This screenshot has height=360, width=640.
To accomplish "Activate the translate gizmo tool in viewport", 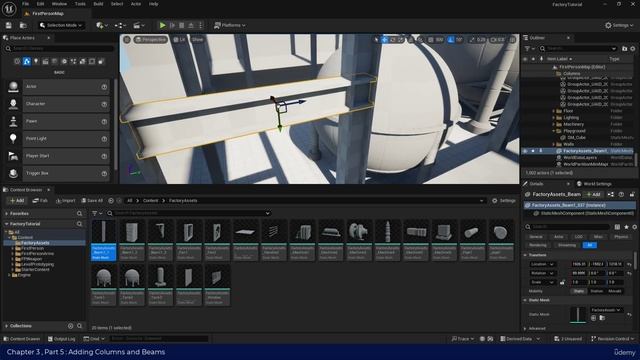I will pyautogui.click(x=384, y=40).
